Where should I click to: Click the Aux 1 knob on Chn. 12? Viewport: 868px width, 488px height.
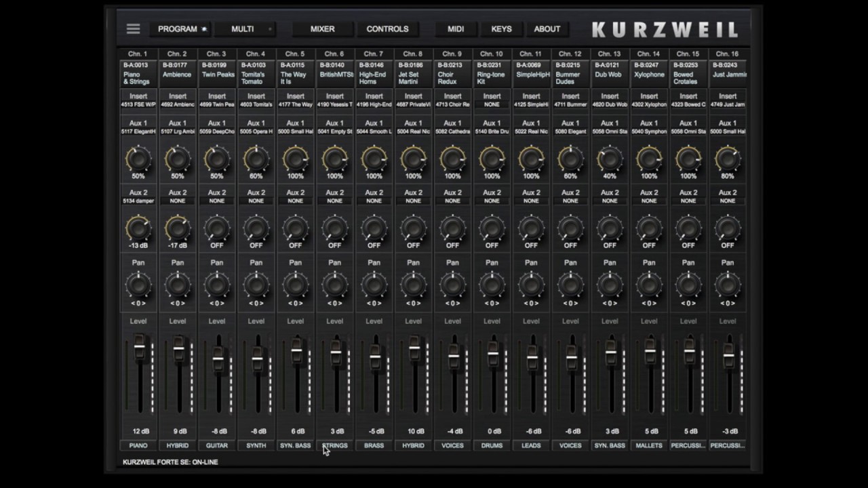click(570, 159)
